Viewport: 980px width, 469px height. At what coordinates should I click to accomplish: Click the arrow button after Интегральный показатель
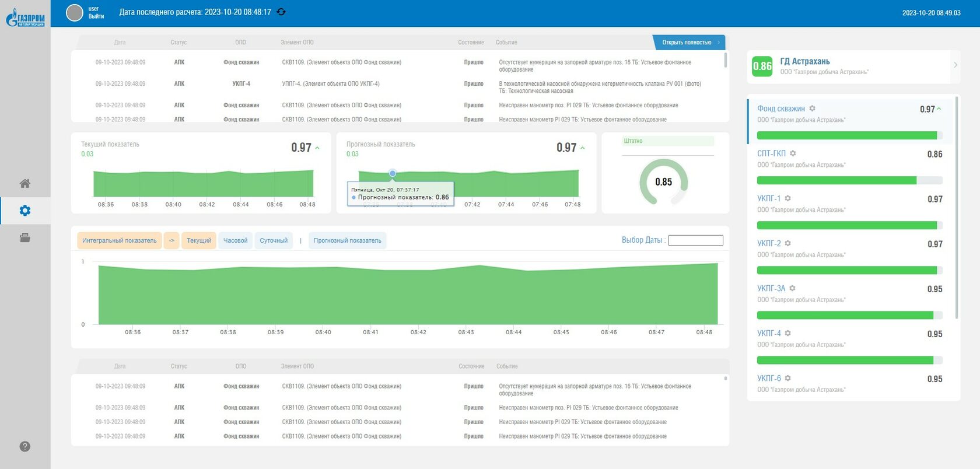click(171, 240)
